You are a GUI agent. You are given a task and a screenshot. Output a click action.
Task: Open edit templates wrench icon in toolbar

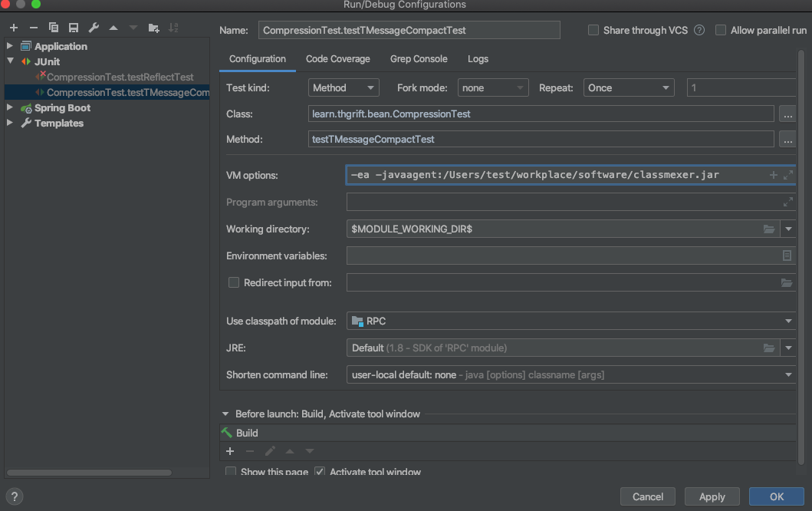pyautogui.click(x=94, y=28)
